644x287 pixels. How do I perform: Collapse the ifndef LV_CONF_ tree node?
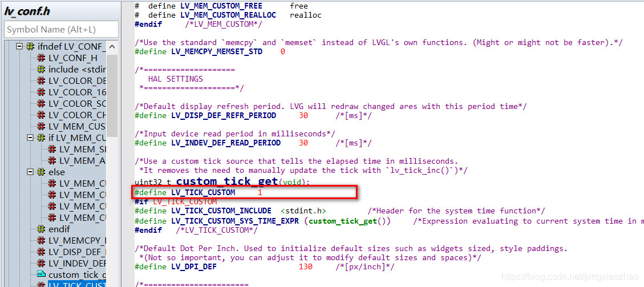click(x=19, y=46)
